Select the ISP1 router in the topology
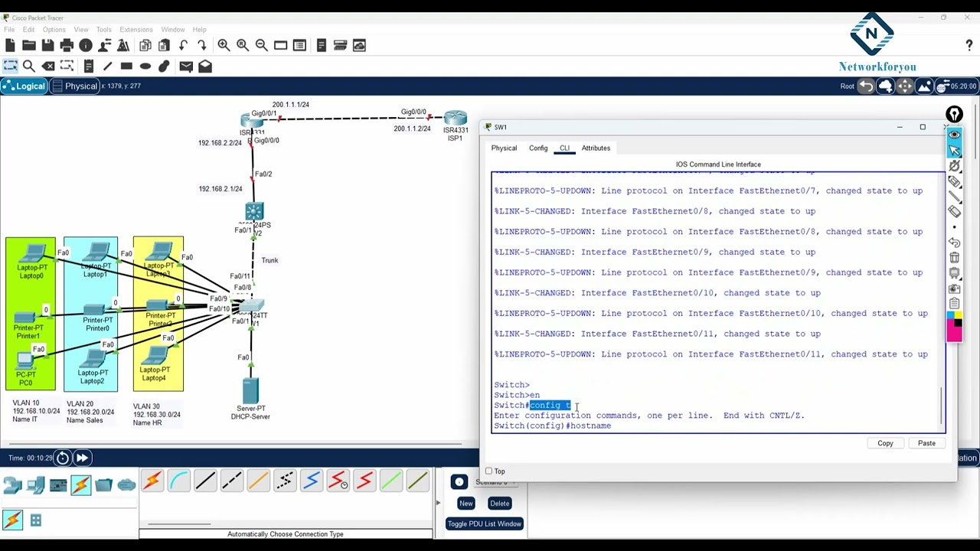 (x=456, y=118)
